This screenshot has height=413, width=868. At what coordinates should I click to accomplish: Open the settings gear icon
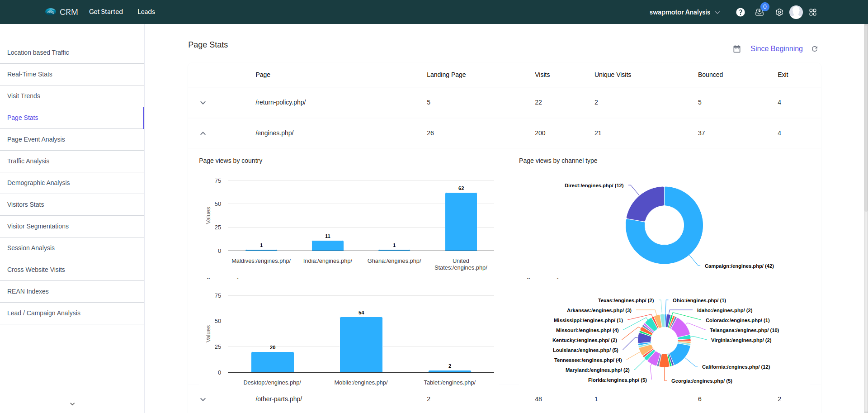779,12
